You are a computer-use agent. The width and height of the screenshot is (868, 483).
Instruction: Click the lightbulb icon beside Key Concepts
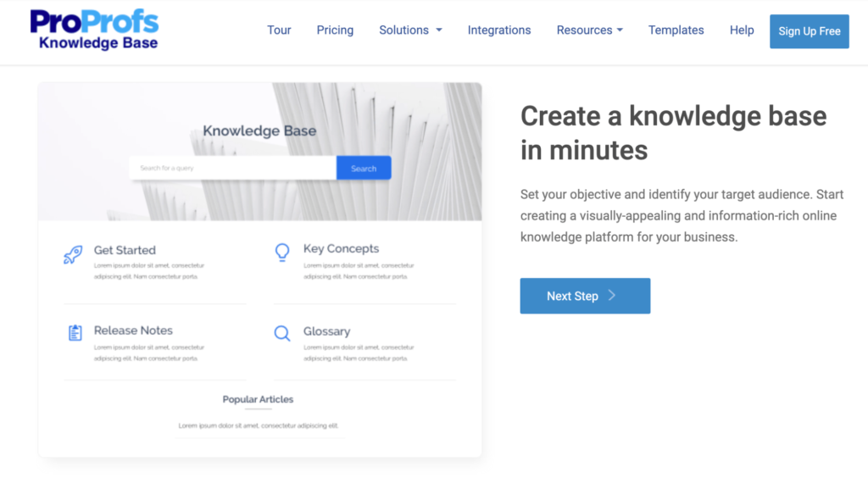(282, 253)
